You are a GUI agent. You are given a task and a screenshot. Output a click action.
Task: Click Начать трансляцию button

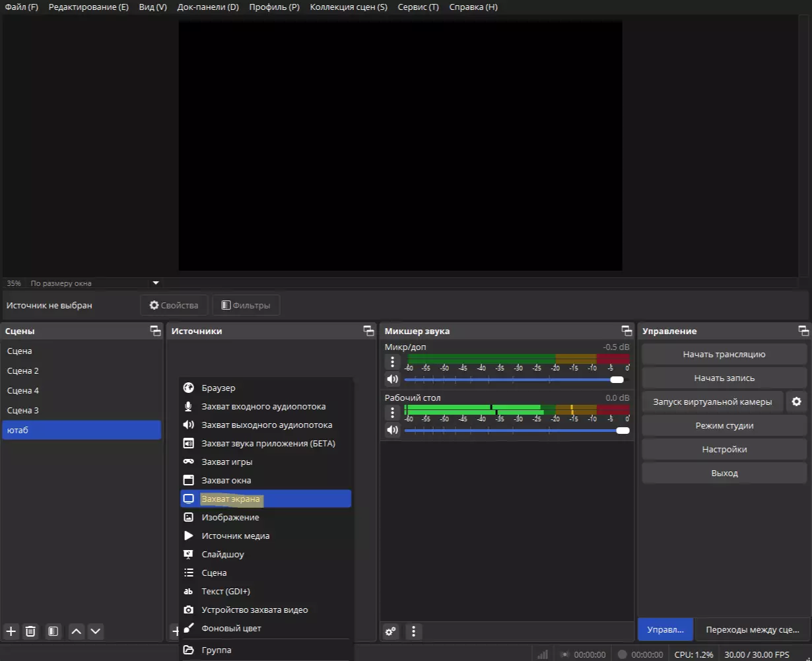pyautogui.click(x=724, y=354)
